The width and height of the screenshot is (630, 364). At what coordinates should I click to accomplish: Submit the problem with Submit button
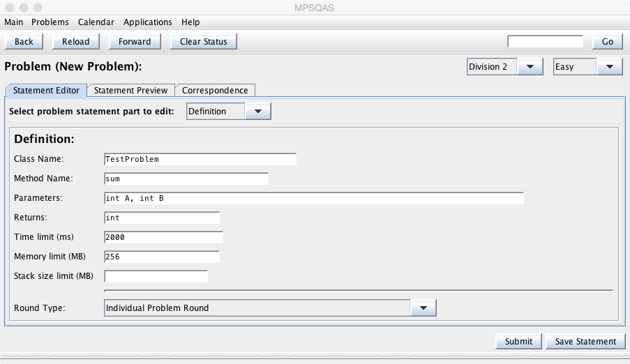518,341
